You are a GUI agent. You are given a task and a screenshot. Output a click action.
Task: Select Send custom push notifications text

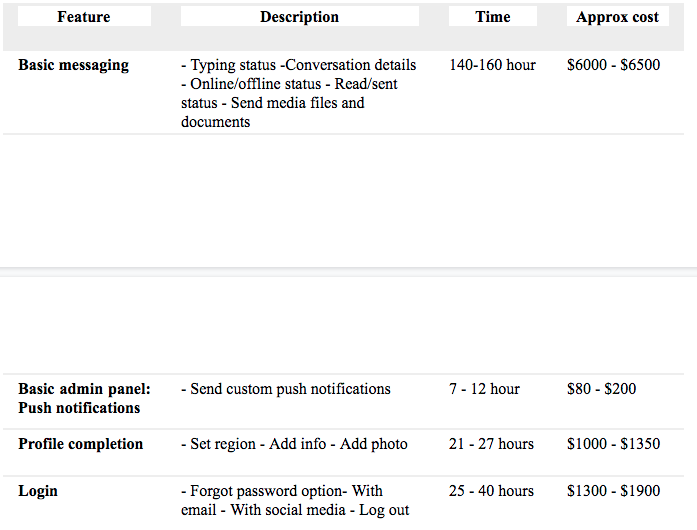(285, 389)
